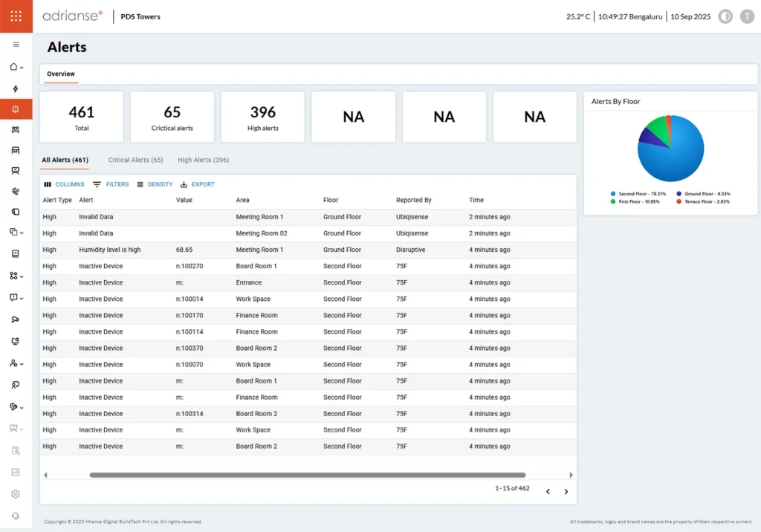Click the support headset icon in sidebar
The width and height of the screenshot is (761, 532).
16,516
